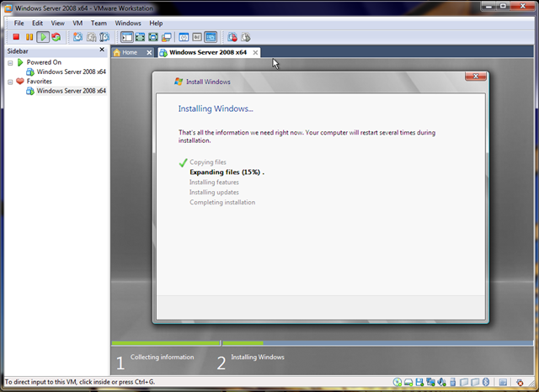
Task: Click the Installing Windows progress bar segment
Action: point(377,343)
